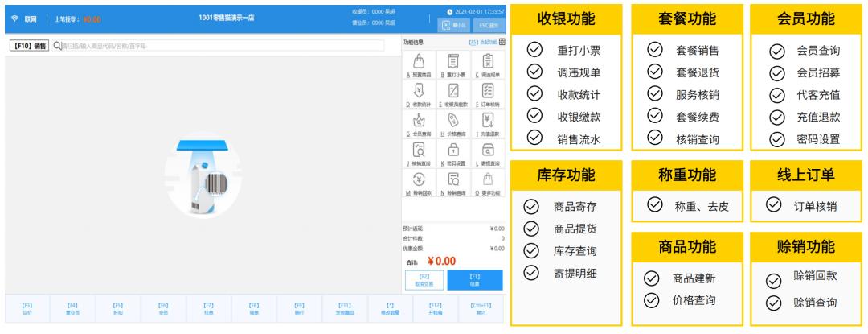
Task: Click 套餐退货 in the 套餐功能 list
Action: click(x=698, y=72)
